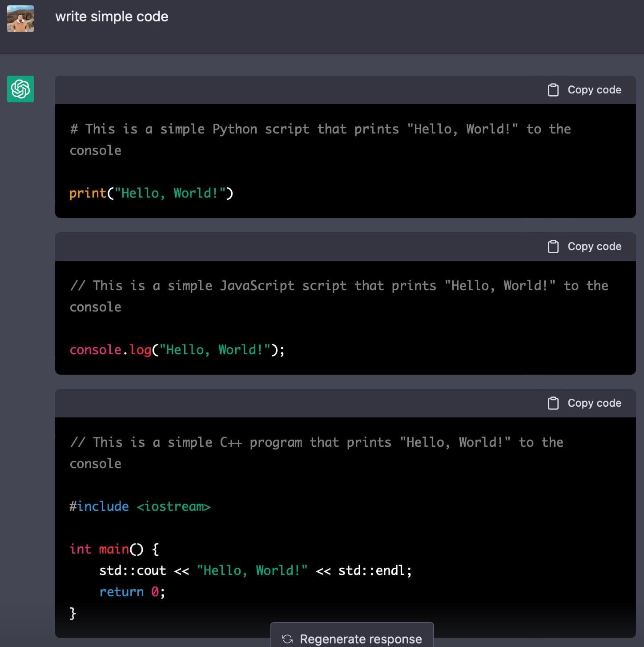This screenshot has width=644, height=647.
Task: Click the #include <iostream> line
Action: click(140, 506)
